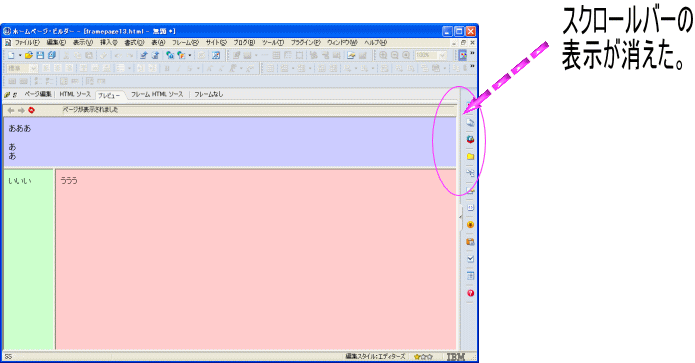
Task: Click the red Stop icon in preview bar
Action: point(31,110)
